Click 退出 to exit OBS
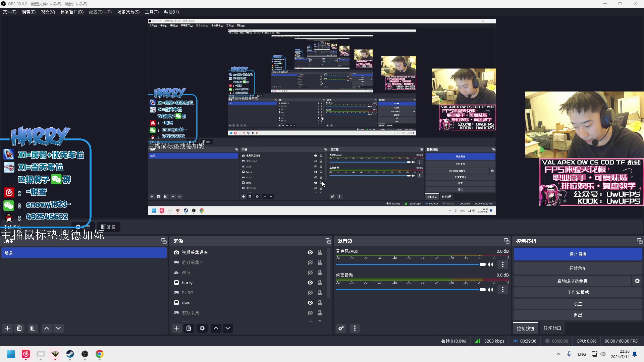The image size is (644, 362). pos(578,315)
